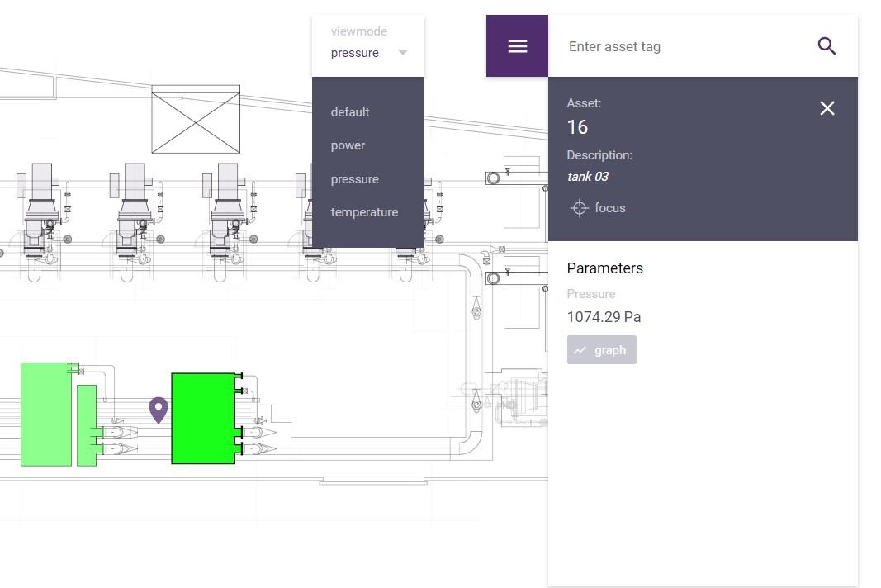Click the Parameters heading
The image size is (881, 588).
pyautogui.click(x=604, y=268)
